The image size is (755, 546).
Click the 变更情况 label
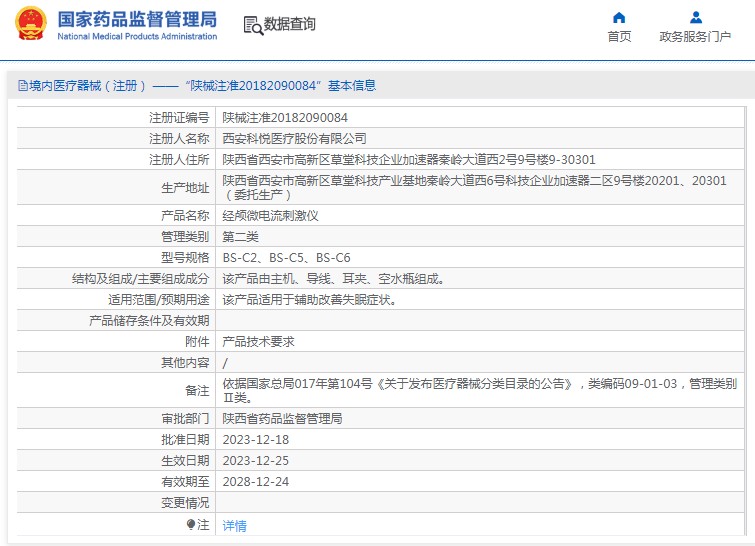click(185, 503)
